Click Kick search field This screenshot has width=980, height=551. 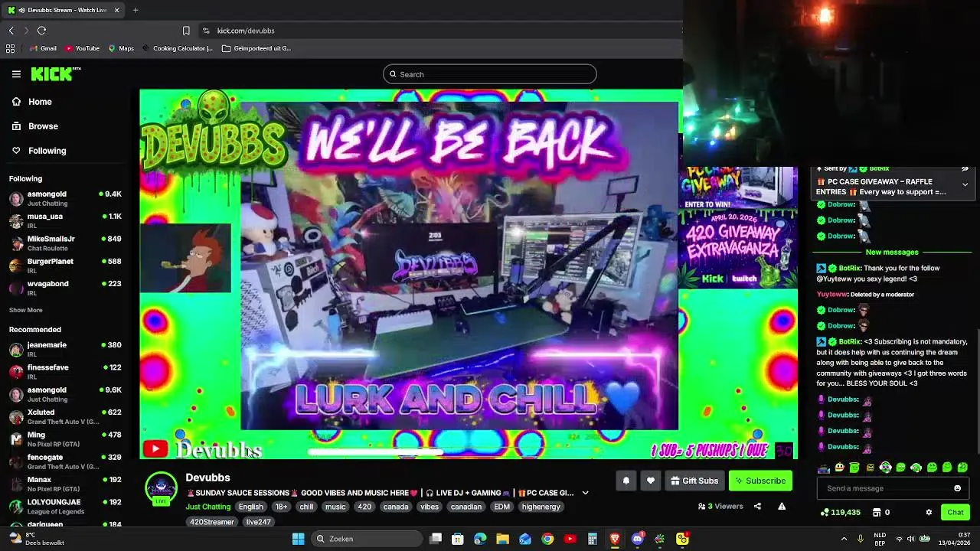[490, 74]
